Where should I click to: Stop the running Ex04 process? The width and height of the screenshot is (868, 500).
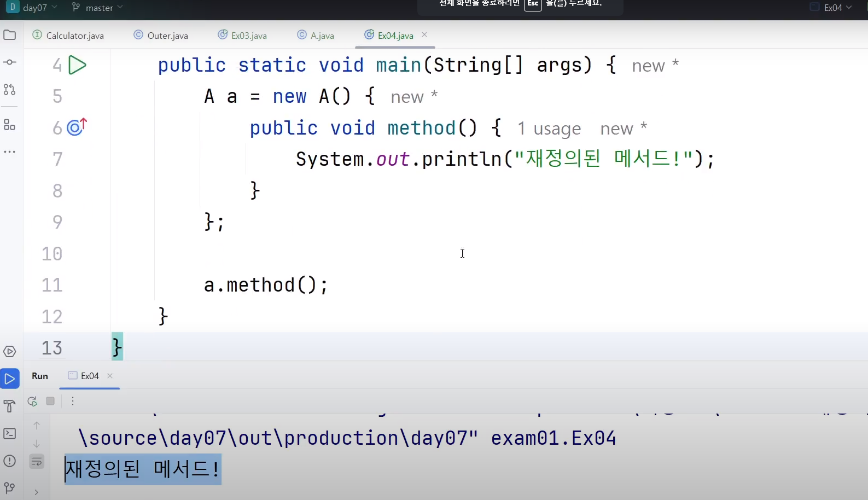coord(50,401)
